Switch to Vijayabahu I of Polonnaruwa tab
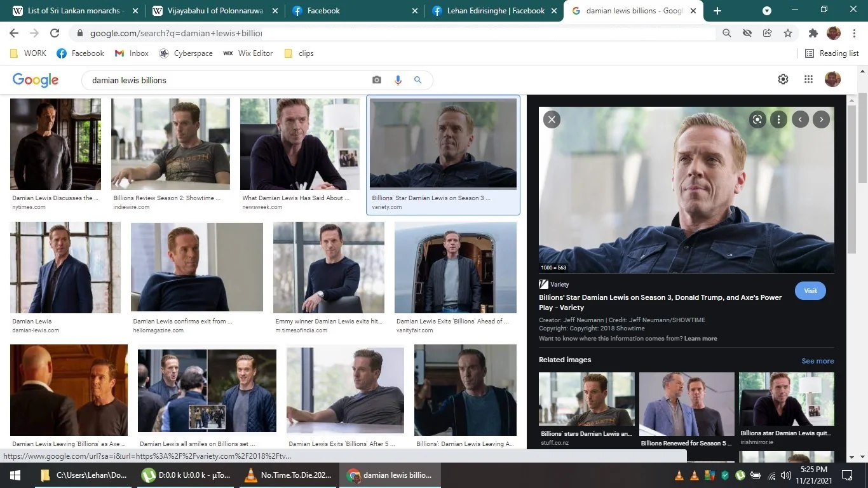Viewport: 868px width, 488px height. pyautogui.click(x=214, y=11)
